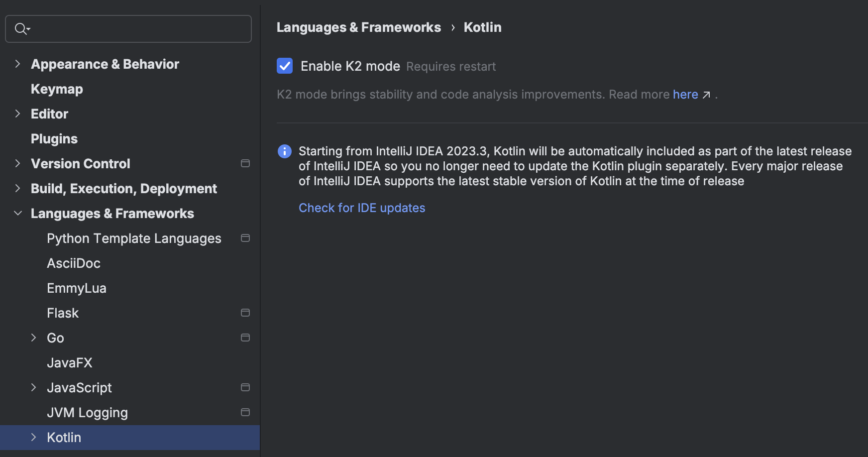868x457 pixels.
Task: Click the search magnifier icon in settings
Action: tap(21, 28)
